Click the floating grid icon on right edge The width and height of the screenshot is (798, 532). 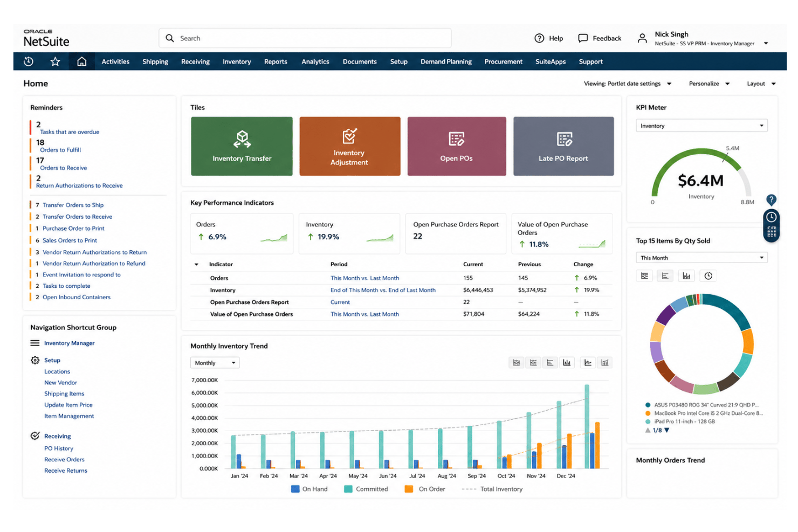click(772, 232)
